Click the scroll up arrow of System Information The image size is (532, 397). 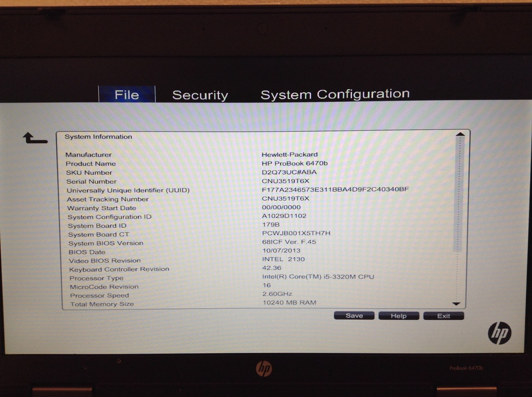460,134
